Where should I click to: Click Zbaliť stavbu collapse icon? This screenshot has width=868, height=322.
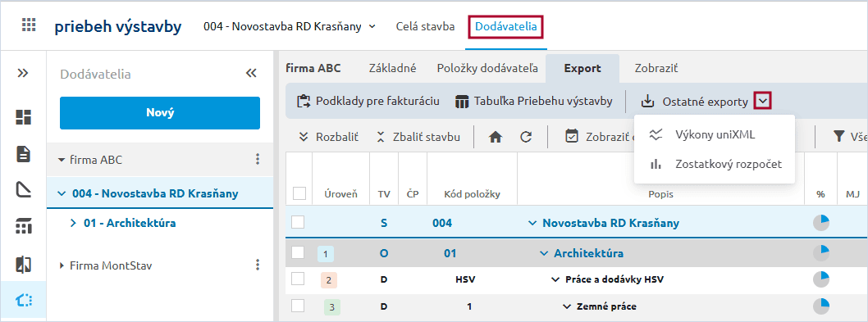(x=381, y=137)
